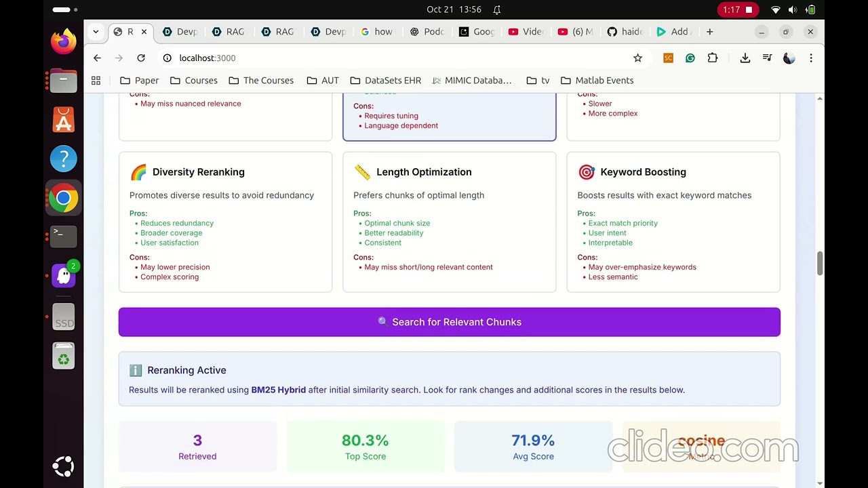This screenshot has width=868, height=488.
Task: Open the Chrome profile avatar
Action: (x=789, y=58)
